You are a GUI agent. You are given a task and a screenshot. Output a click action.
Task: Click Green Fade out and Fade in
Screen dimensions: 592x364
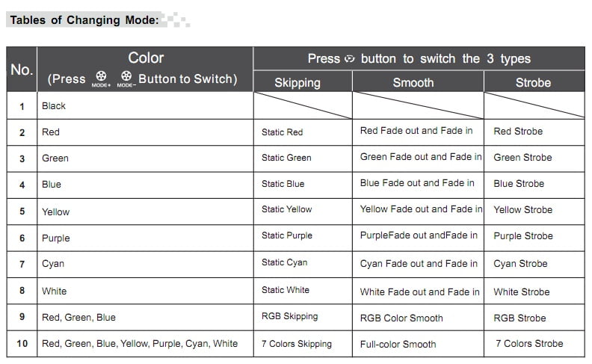tap(421, 157)
